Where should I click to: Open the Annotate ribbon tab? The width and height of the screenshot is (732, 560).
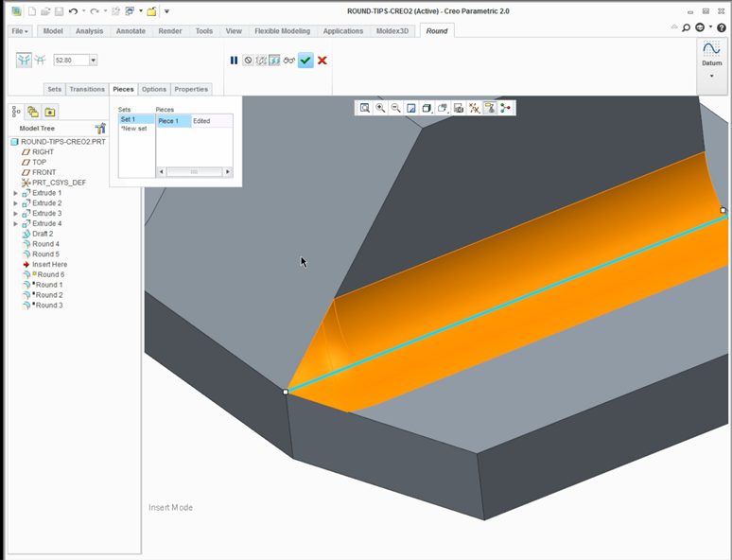click(131, 31)
